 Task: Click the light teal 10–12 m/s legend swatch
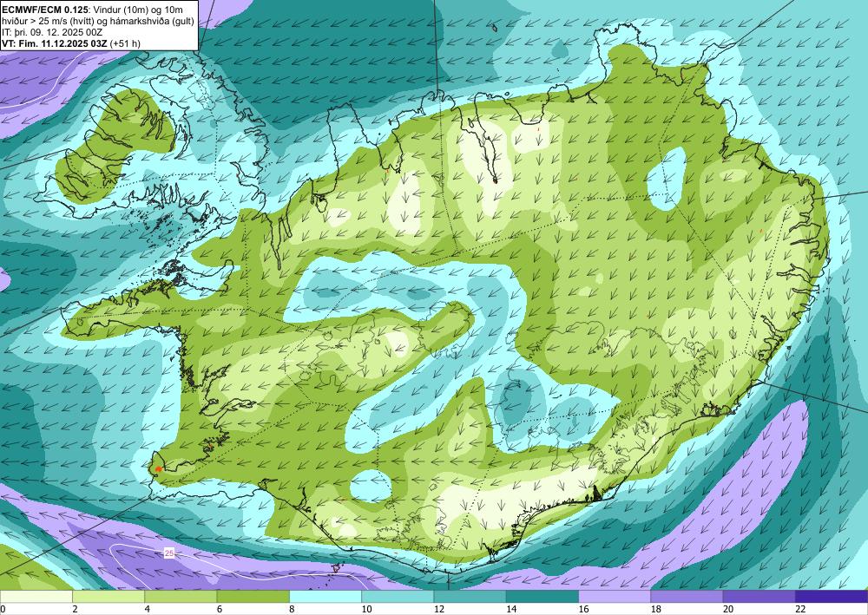[398, 597]
